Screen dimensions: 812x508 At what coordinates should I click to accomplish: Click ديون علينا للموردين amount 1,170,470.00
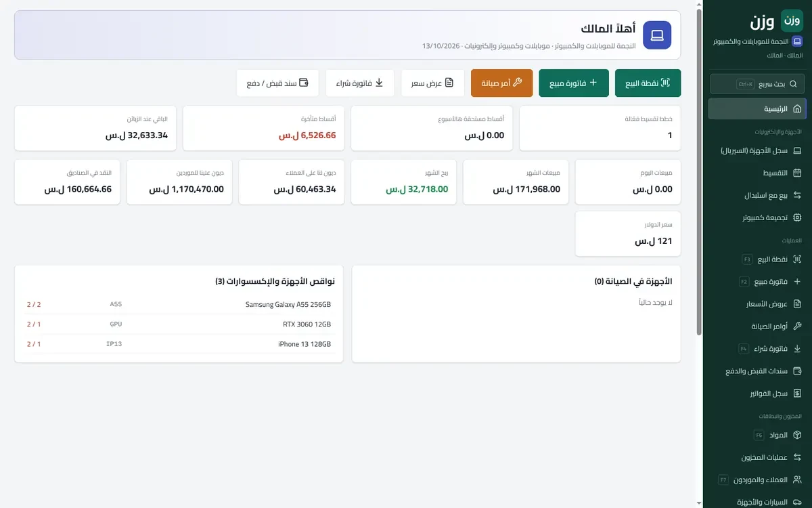coord(187,189)
